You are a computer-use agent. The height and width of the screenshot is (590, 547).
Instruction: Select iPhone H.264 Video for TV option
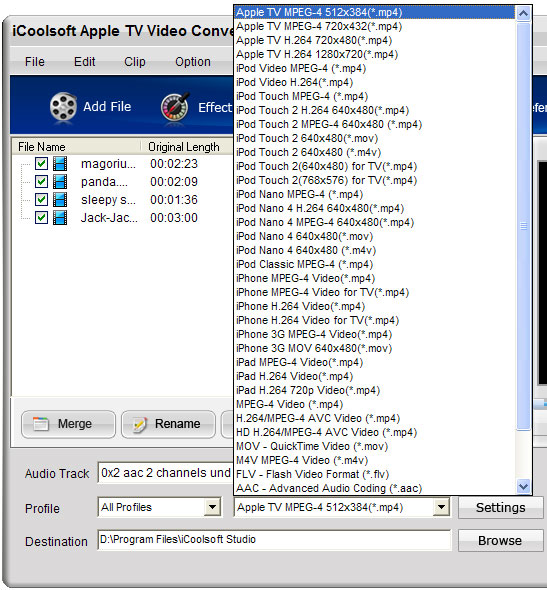374,320
